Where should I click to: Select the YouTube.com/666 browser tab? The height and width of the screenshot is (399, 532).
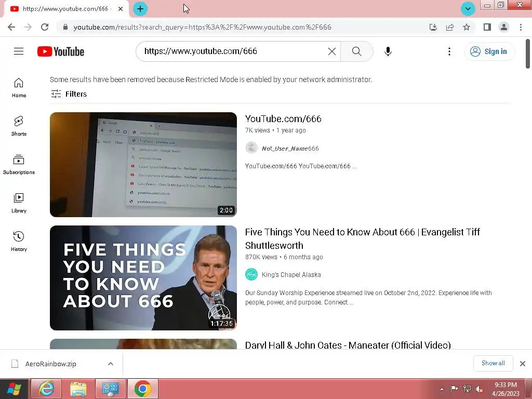point(66,9)
